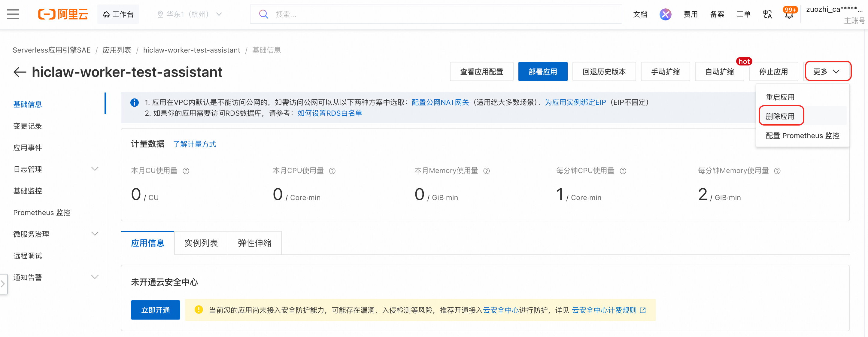868x337 pixels.
Task: Open 文档 in the top bar
Action: [x=640, y=14]
